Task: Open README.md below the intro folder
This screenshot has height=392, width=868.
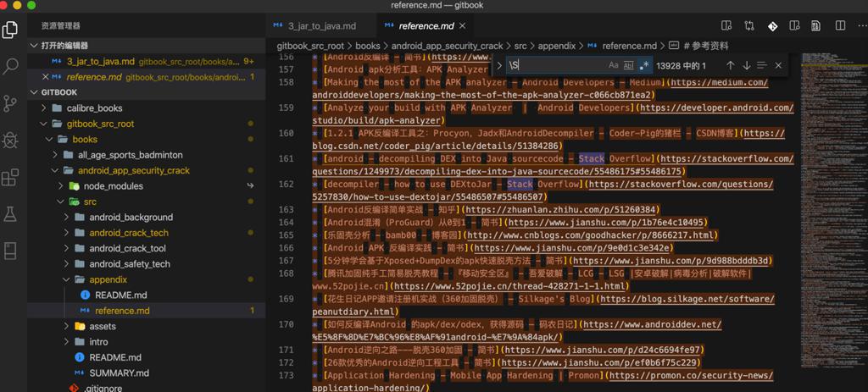Action: pos(147,357)
